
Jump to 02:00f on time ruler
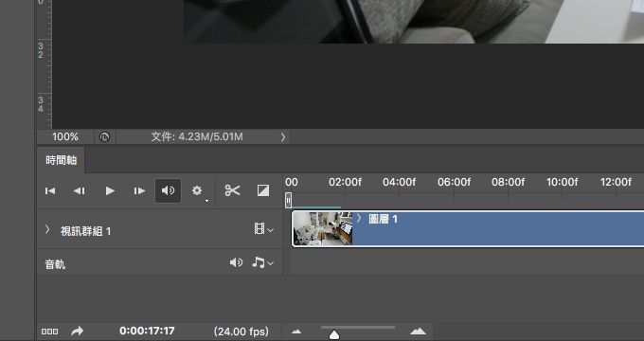pos(345,182)
